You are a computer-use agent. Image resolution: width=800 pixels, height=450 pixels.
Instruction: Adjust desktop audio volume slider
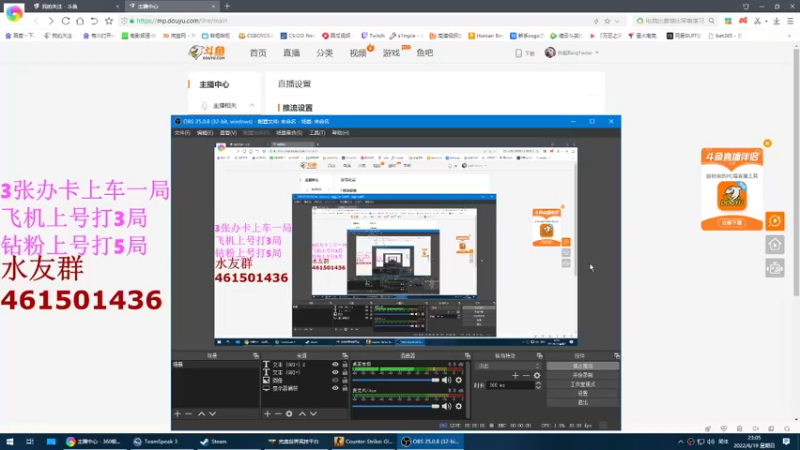[x=396, y=380]
